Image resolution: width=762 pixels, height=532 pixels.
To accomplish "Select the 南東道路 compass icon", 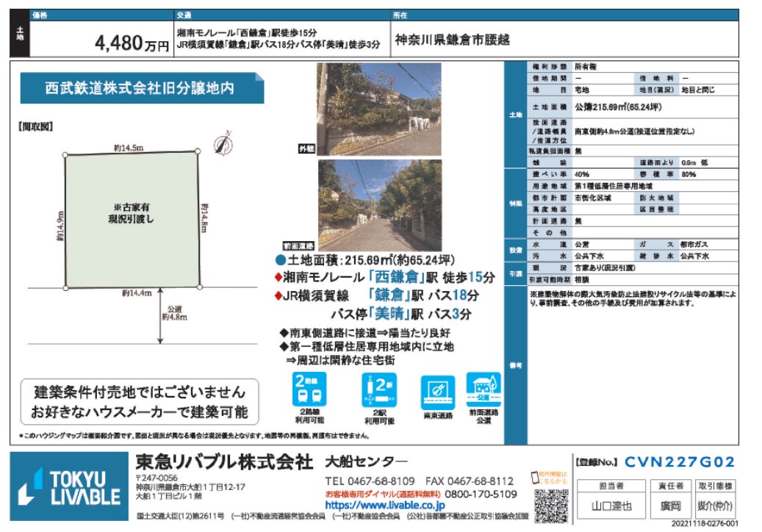I will [x=437, y=392].
